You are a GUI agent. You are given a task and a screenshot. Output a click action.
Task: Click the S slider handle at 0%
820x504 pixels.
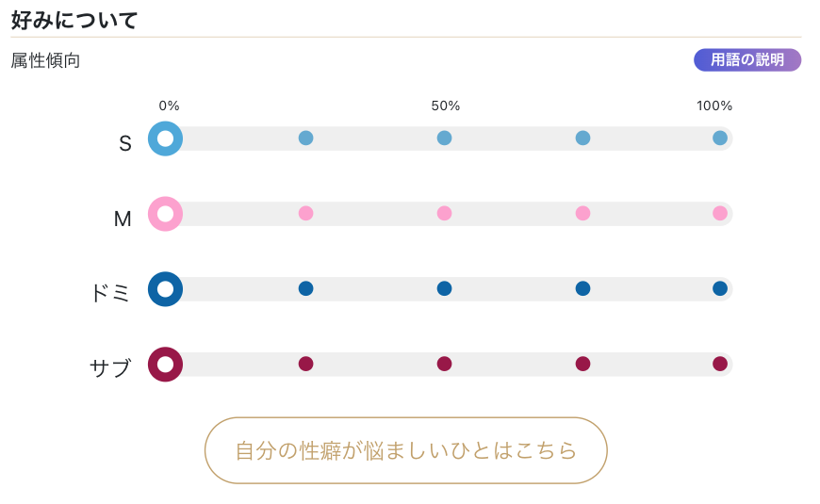[x=165, y=138]
